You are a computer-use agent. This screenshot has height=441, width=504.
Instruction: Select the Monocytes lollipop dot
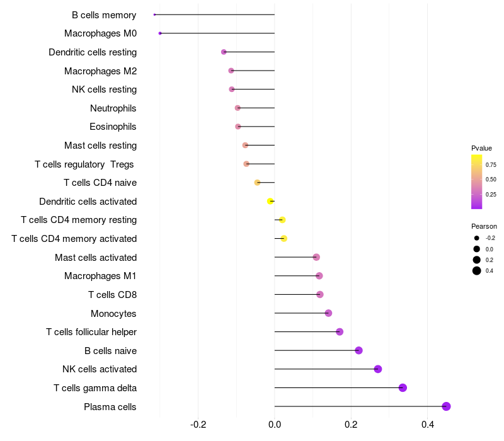click(328, 313)
